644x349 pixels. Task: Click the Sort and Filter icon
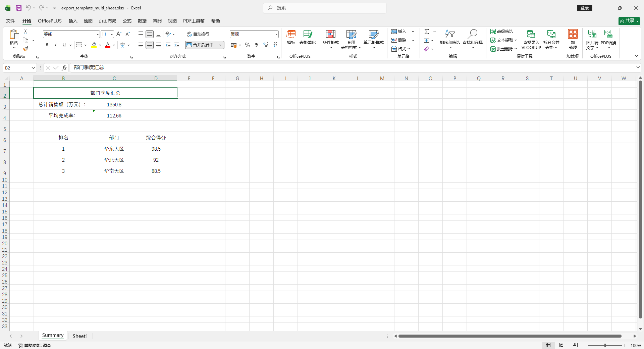pos(450,34)
